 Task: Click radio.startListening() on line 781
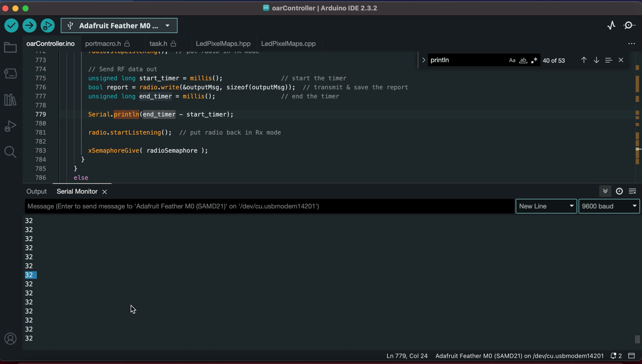pos(130,132)
